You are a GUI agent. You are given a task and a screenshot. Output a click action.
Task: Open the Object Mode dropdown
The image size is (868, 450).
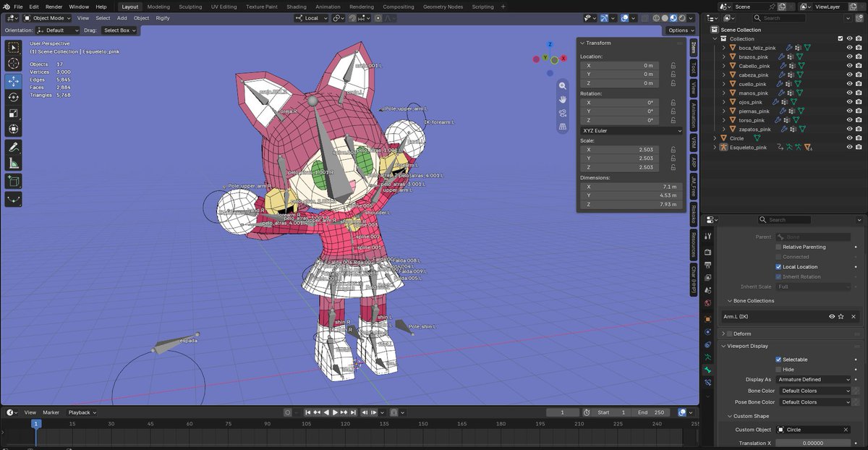click(48, 17)
